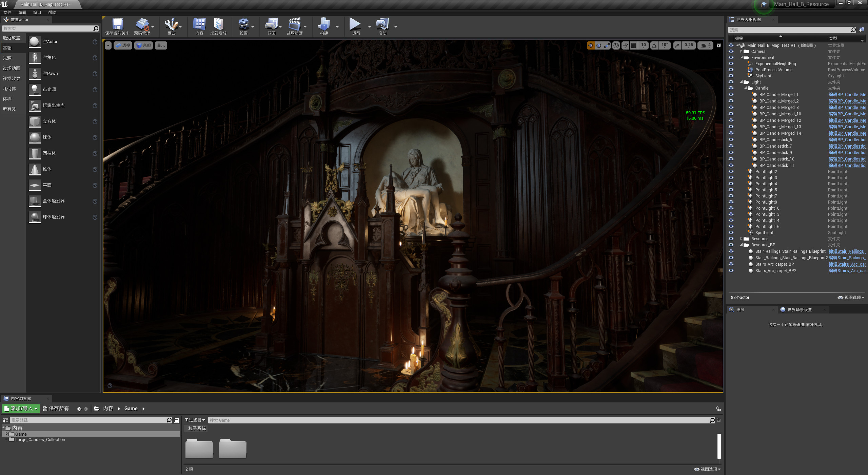Click the Build (构建) toolbar icon

[324, 26]
